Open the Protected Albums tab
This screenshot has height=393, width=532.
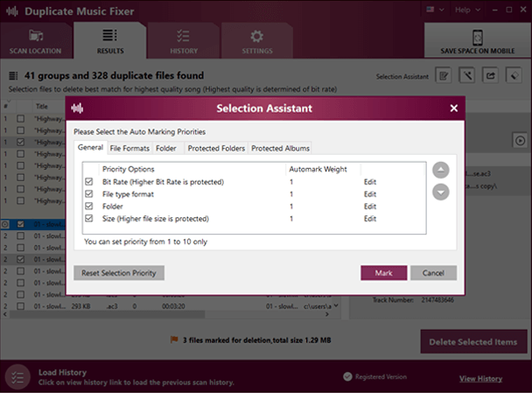click(280, 148)
